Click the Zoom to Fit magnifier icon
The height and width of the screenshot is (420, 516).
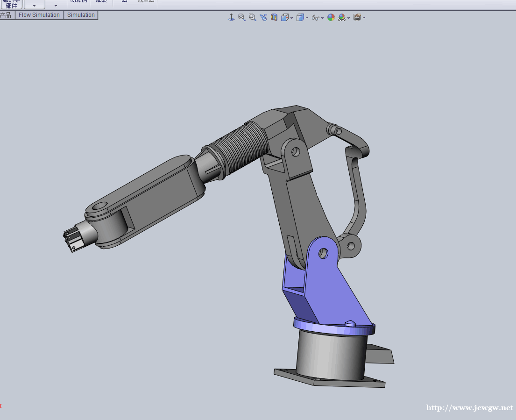click(x=242, y=18)
